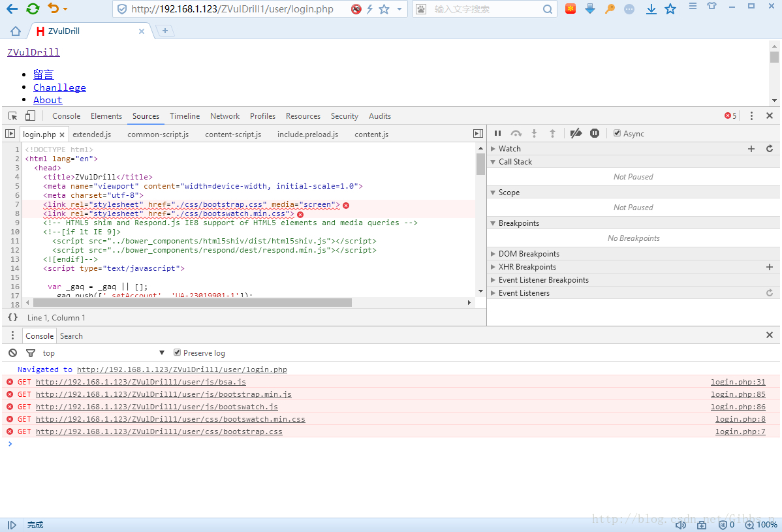Collapse the Scope section

click(x=493, y=193)
